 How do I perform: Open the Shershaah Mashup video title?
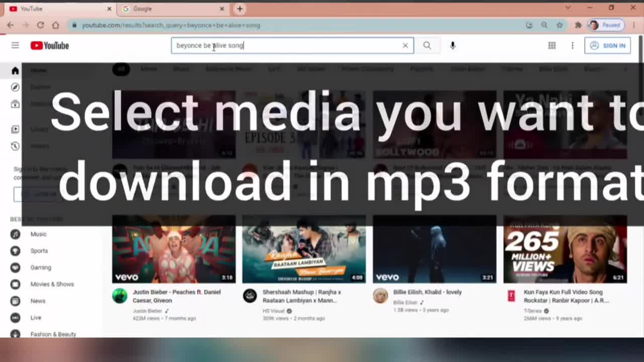point(302,296)
